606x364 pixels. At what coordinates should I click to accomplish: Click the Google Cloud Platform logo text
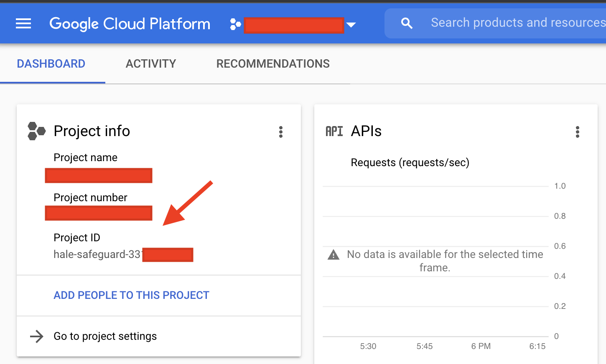(130, 24)
